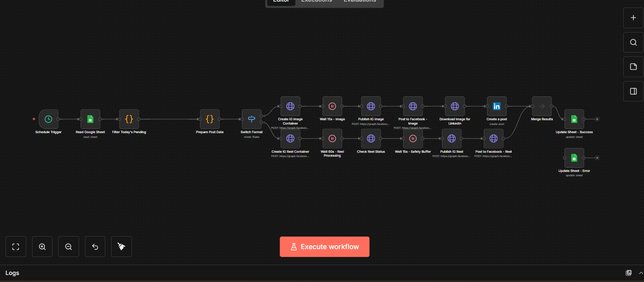Reset canvas zoom with the curved arrow button
Viewport: 644px width, 282px height.
pos(95,247)
